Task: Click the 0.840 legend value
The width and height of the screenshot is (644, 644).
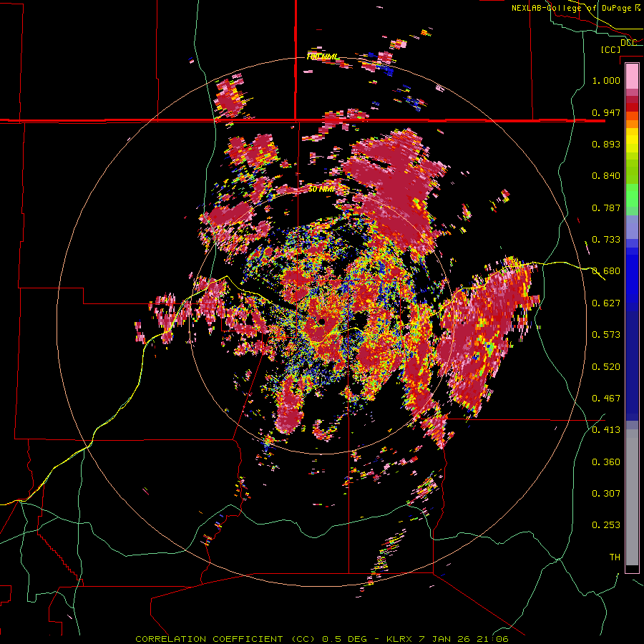Action: coord(606,176)
